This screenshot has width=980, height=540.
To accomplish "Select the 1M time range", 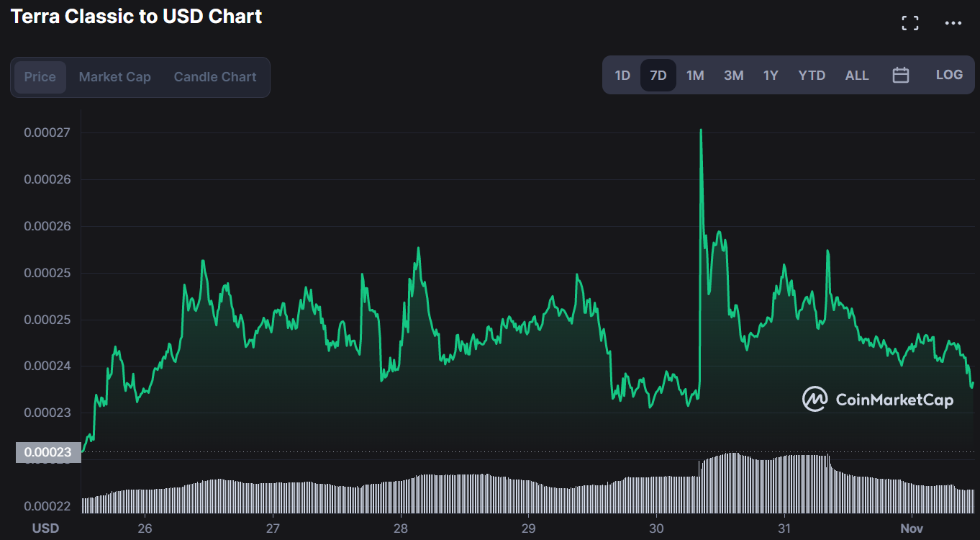I will 695,74.
